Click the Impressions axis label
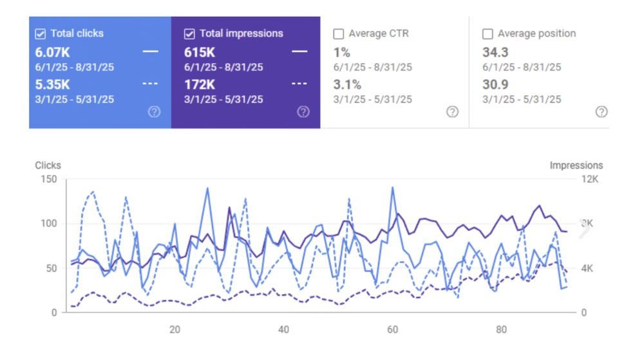This screenshot has height=357, width=644. 576,165
